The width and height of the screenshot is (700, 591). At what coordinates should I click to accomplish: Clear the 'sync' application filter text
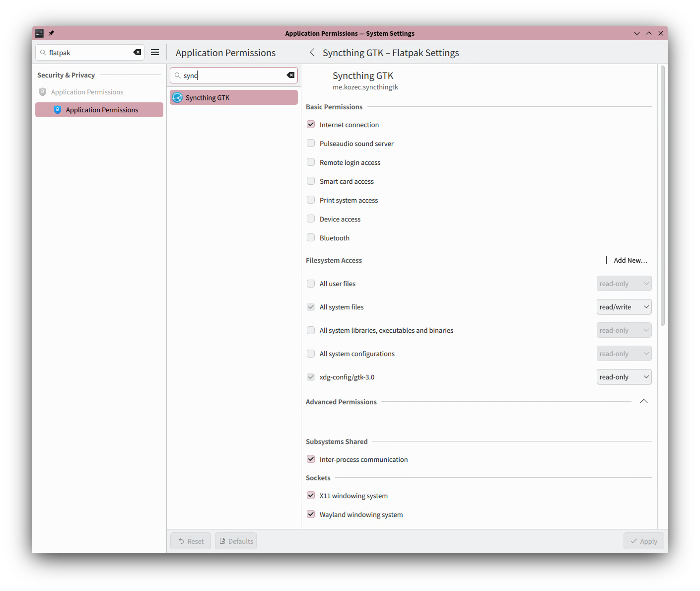pyautogui.click(x=291, y=75)
